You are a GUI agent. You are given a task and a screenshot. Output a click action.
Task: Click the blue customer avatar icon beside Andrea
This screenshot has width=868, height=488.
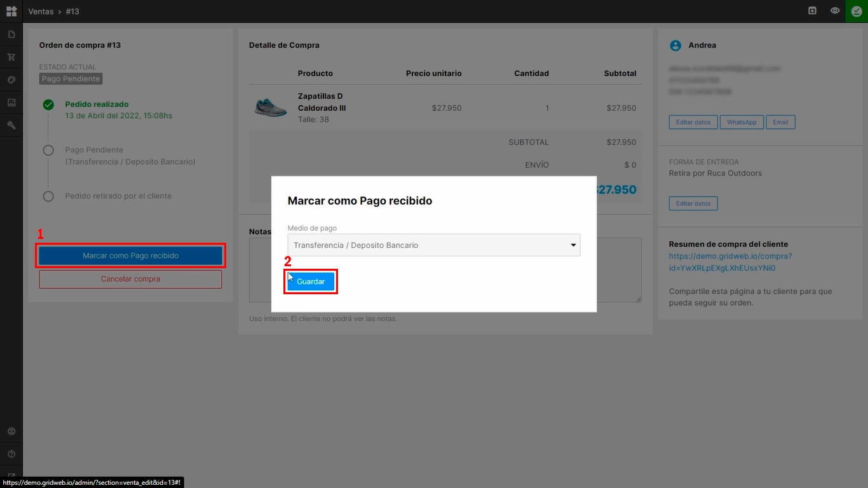(x=675, y=46)
